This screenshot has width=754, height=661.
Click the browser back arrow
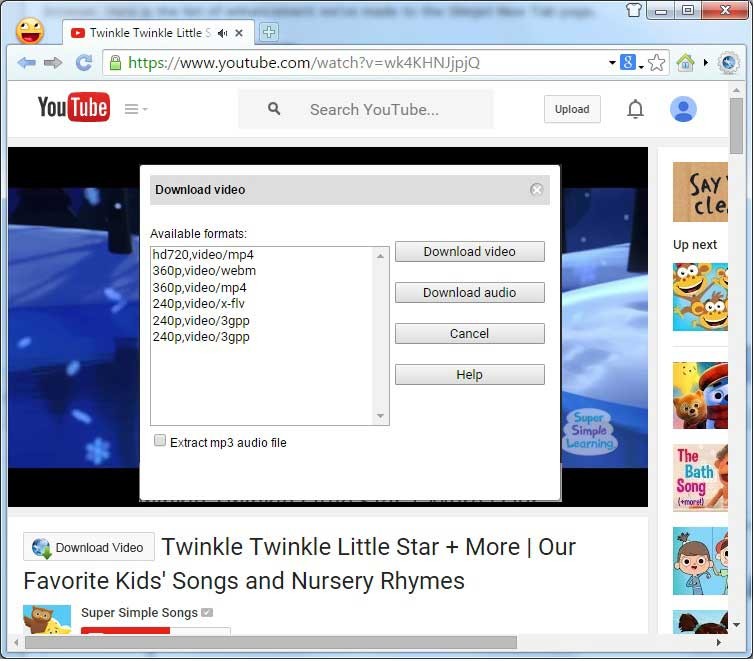coord(26,63)
